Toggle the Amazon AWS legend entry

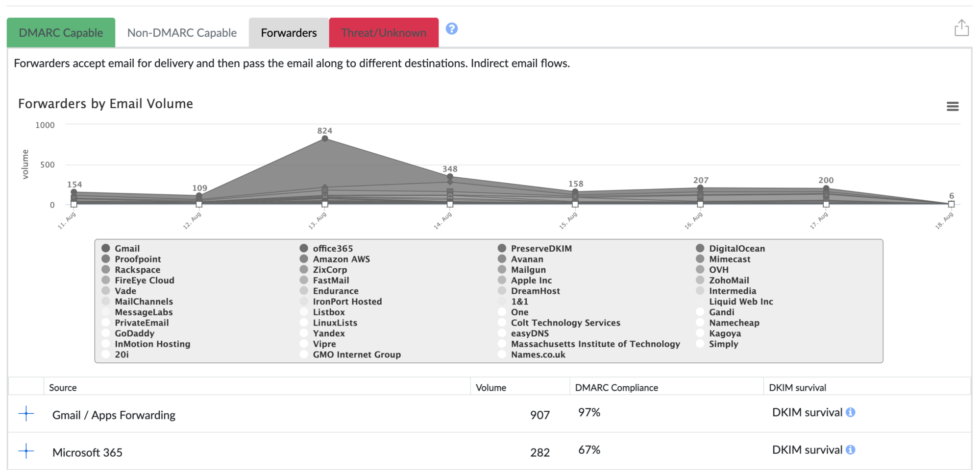click(335, 259)
